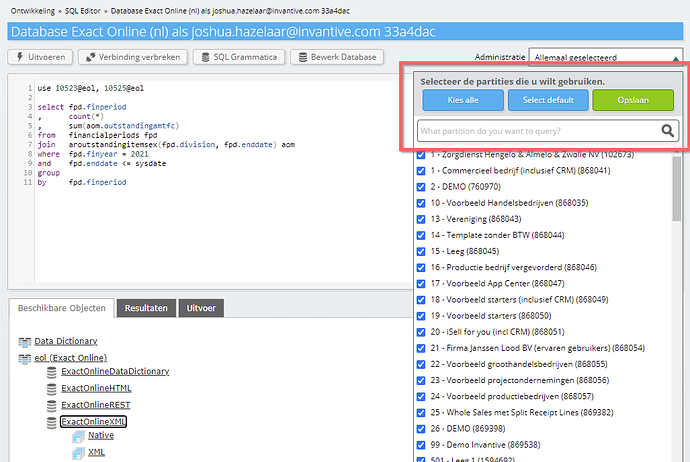Open the Data Dictionary link
The height and width of the screenshot is (462, 690).
pos(66,341)
